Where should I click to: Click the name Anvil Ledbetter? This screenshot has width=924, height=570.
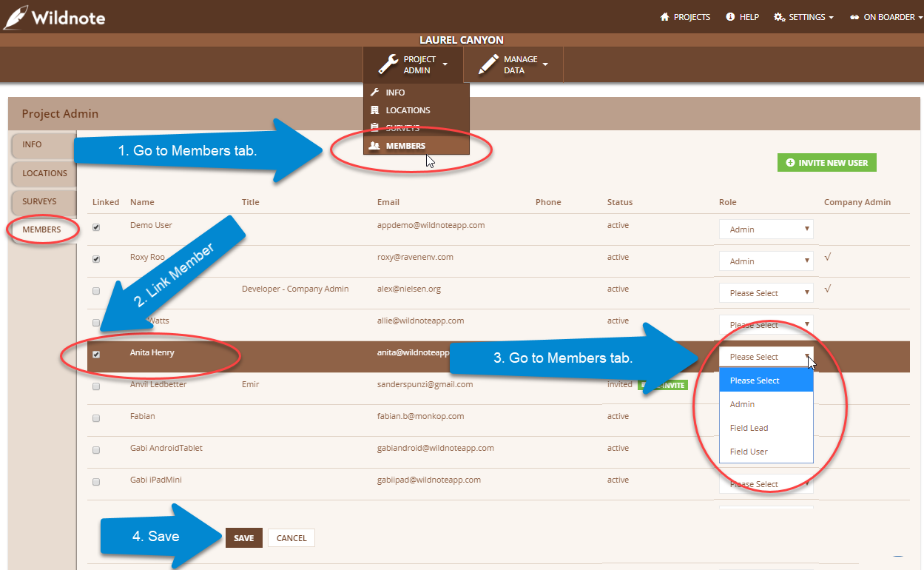[158, 384]
